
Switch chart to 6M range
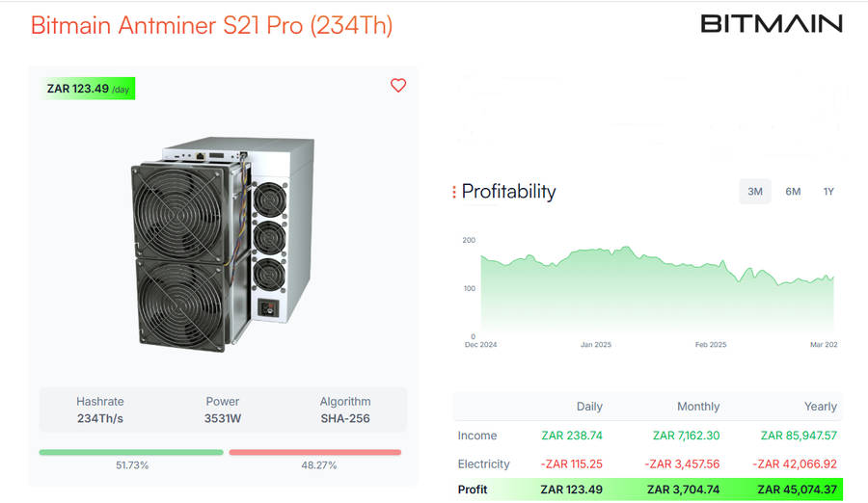point(793,192)
